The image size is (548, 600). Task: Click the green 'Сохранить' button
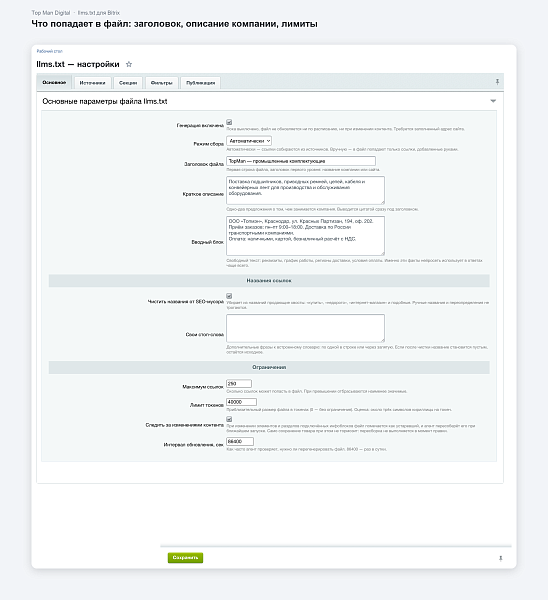pos(185,558)
